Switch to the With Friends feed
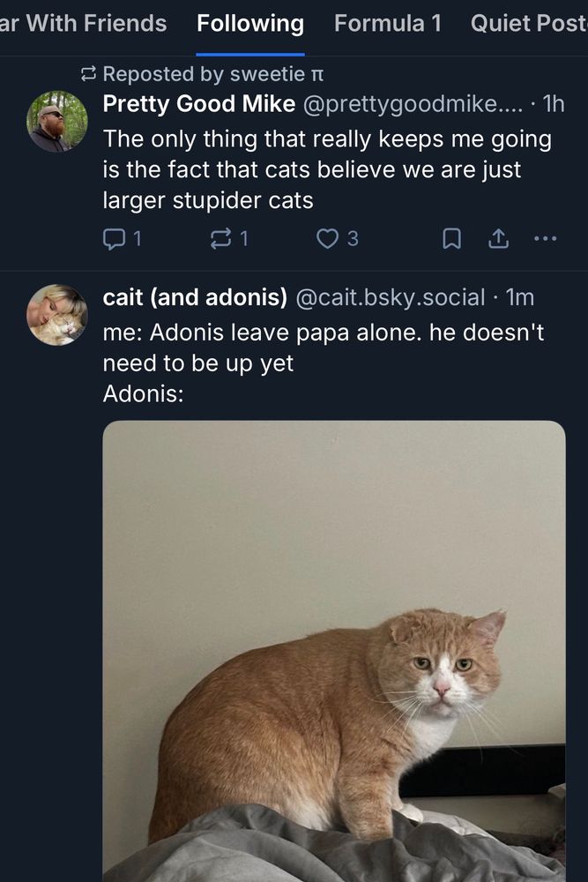This screenshot has height=882, width=588. tap(83, 23)
